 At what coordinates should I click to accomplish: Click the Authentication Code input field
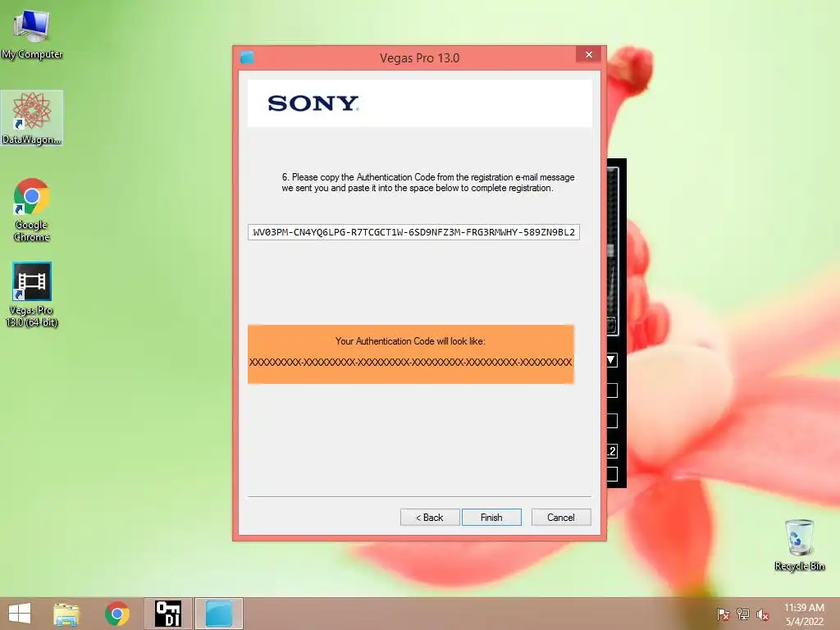coord(413,232)
